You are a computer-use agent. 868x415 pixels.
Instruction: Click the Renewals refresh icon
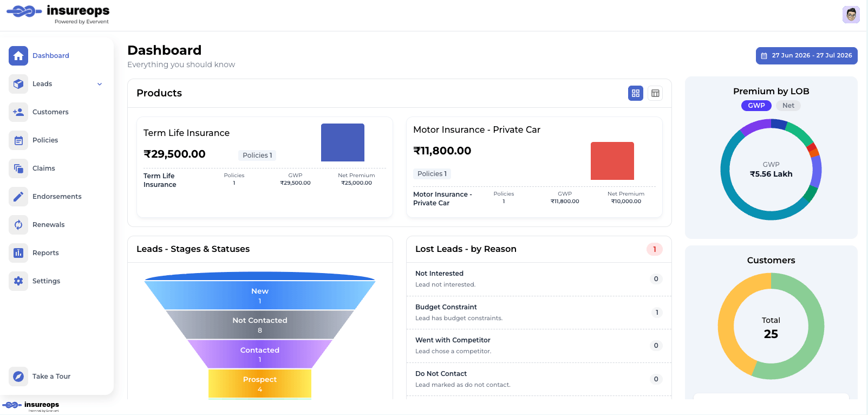[18, 225]
